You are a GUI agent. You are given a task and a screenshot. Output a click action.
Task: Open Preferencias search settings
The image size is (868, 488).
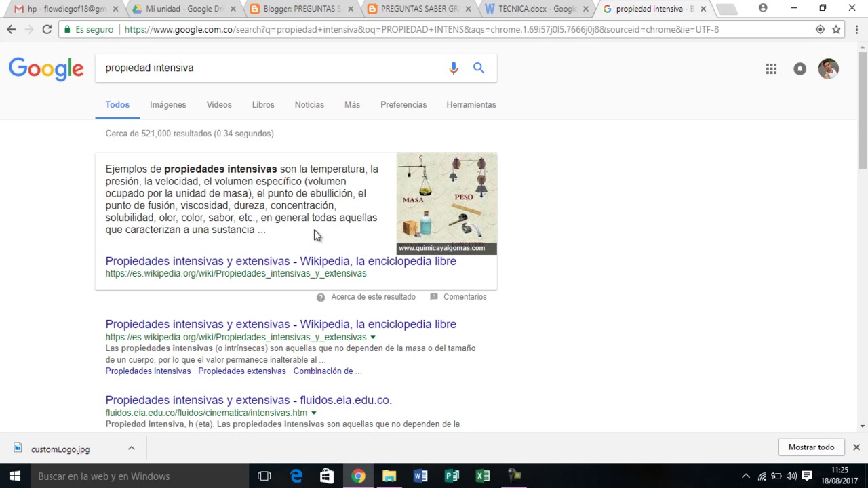tap(403, 105)
